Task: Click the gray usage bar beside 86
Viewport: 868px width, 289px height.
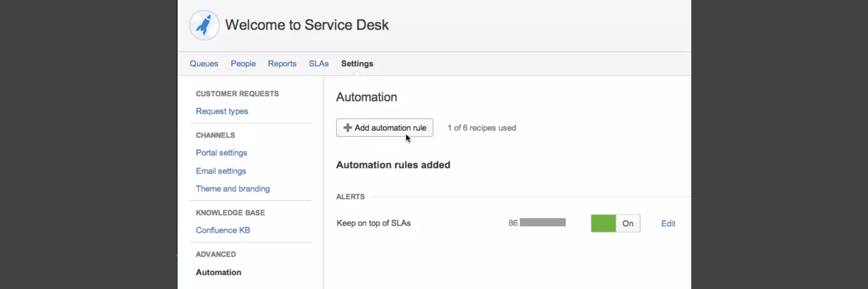Action: (542, 223)
